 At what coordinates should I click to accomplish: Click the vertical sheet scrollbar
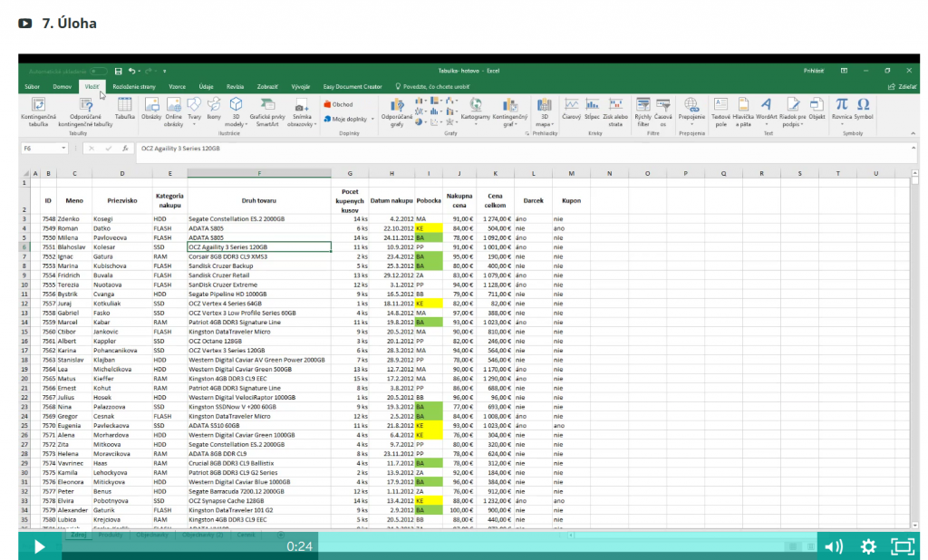tap(915, 349)
